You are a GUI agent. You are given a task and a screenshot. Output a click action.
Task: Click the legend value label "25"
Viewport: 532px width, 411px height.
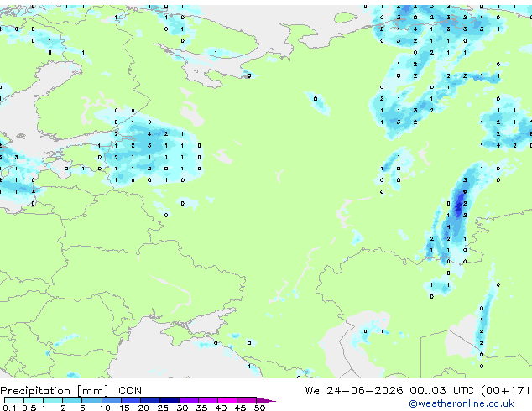coord(163,408)
